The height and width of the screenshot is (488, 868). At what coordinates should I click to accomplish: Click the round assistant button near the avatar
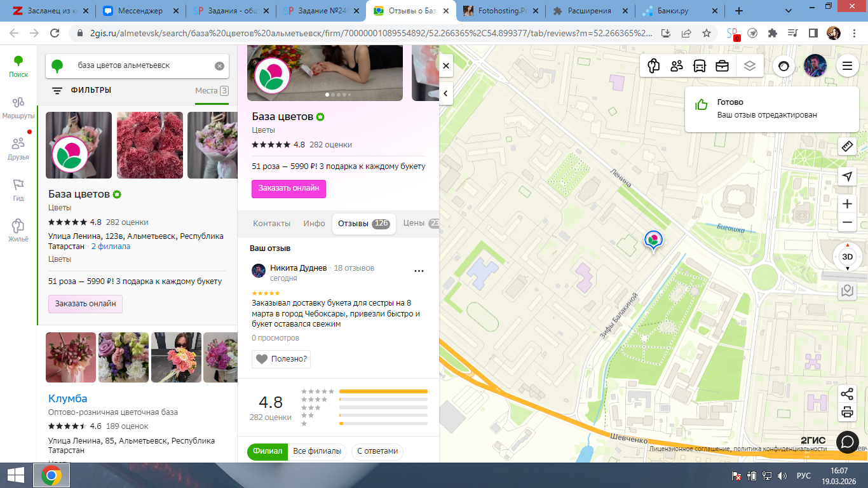(x=783, y=66)
